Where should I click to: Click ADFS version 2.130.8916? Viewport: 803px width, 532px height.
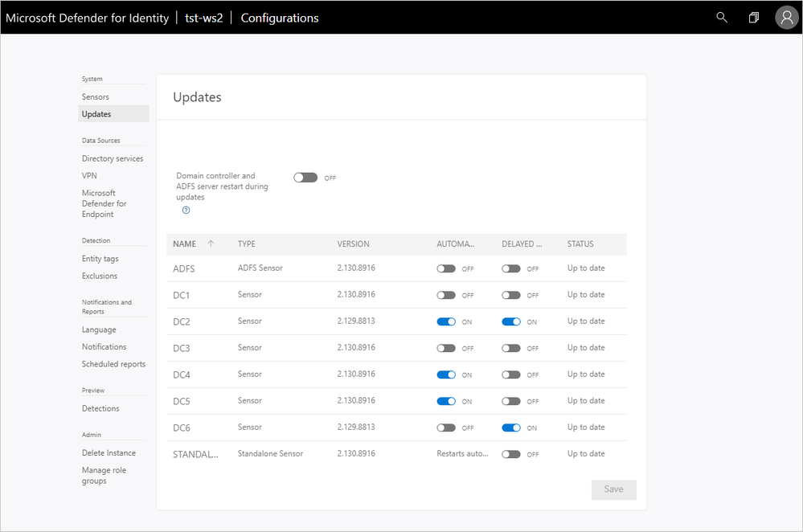coord(356,268)
